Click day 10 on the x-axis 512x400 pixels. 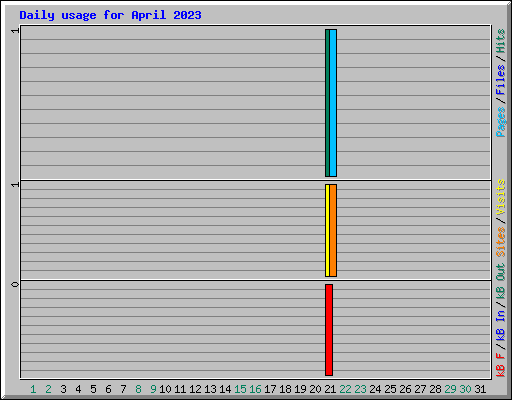tap(165, 389)
